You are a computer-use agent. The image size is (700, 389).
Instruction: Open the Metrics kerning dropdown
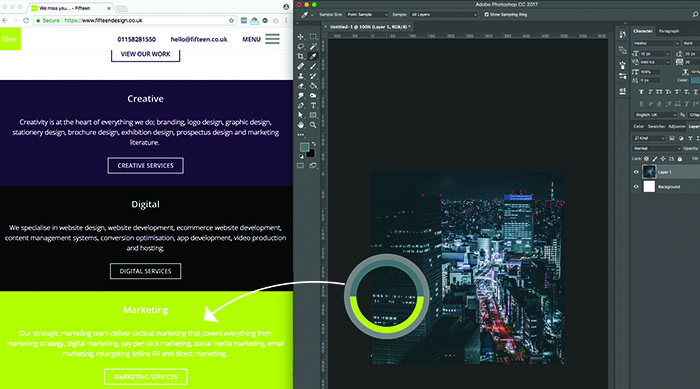655,62
